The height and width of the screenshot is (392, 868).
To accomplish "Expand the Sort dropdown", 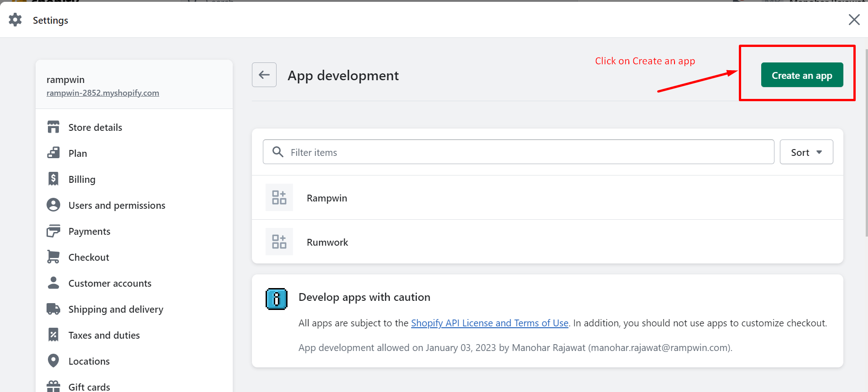I will (806, 152).
